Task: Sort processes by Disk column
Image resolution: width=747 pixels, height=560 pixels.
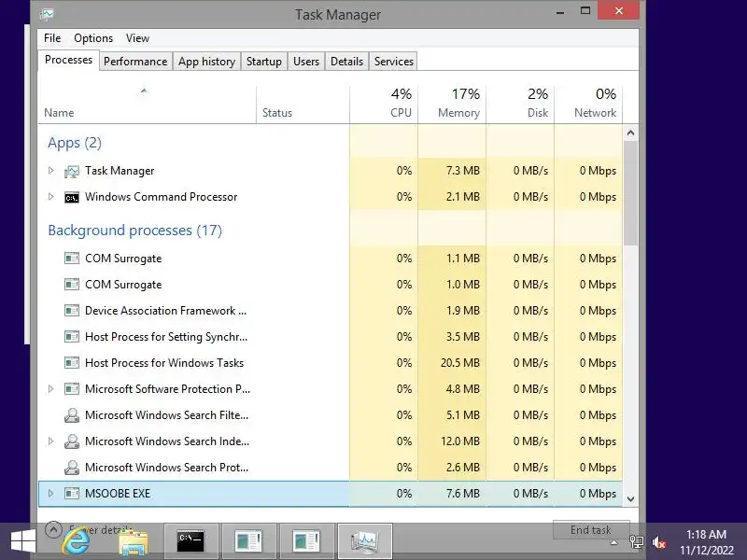Action: (520, 105)
